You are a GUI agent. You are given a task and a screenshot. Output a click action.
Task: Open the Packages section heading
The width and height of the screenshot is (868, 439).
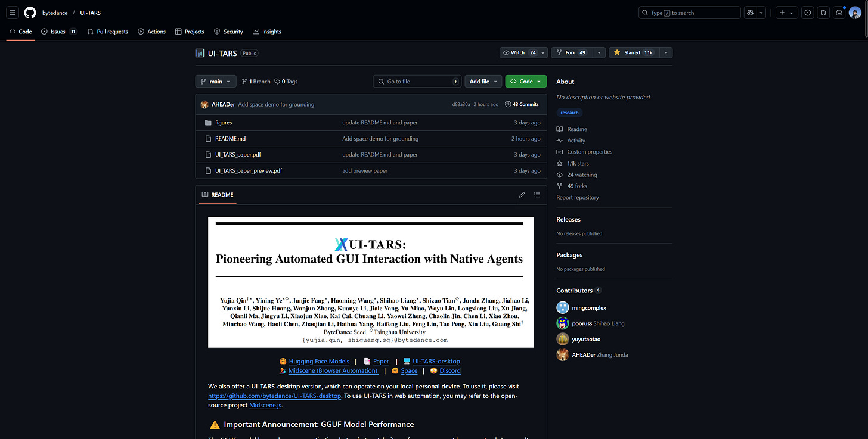[570, 255]
